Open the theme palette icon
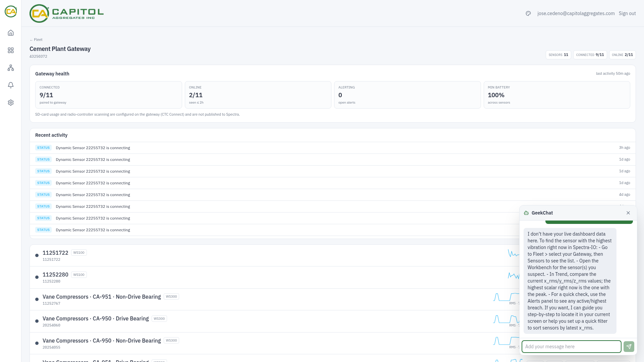This screenshot has width=644, height=362. [528, 13]
